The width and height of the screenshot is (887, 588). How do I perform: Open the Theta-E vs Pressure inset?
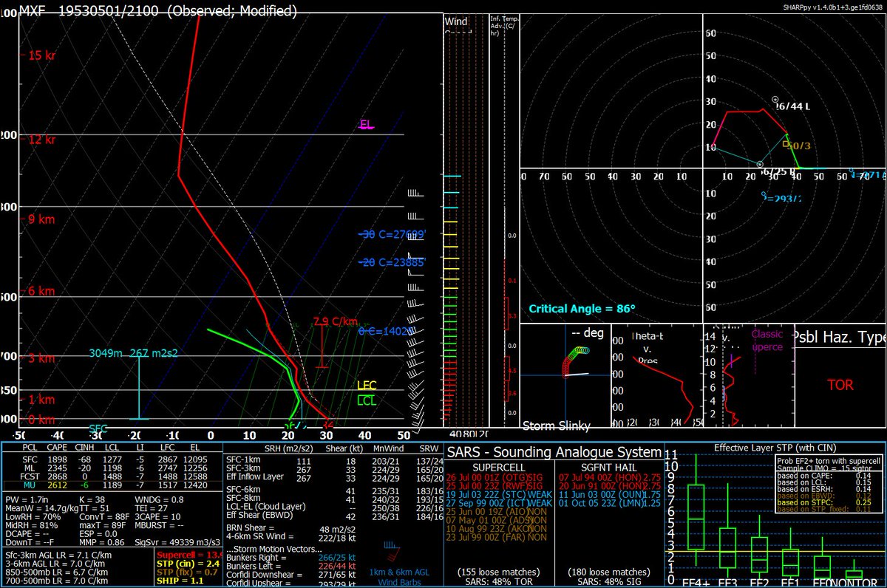point(658,377)
